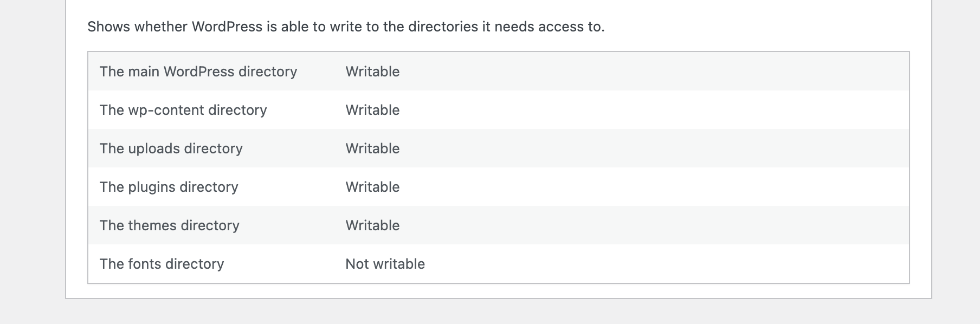Select 'The plugins directory' label
The height and width of the screenshot is (324, 980).
point(169,187)
